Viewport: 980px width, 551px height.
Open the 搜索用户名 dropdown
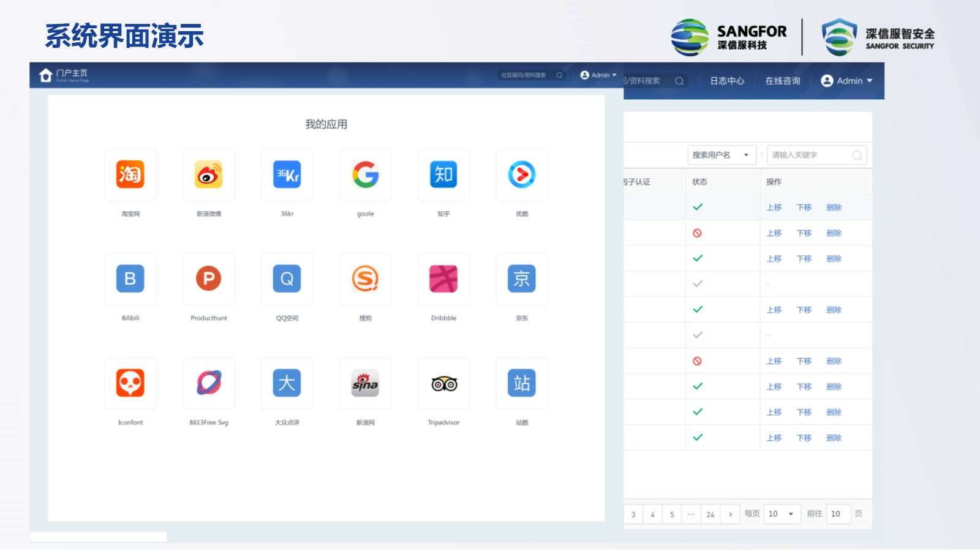point(722,155)
